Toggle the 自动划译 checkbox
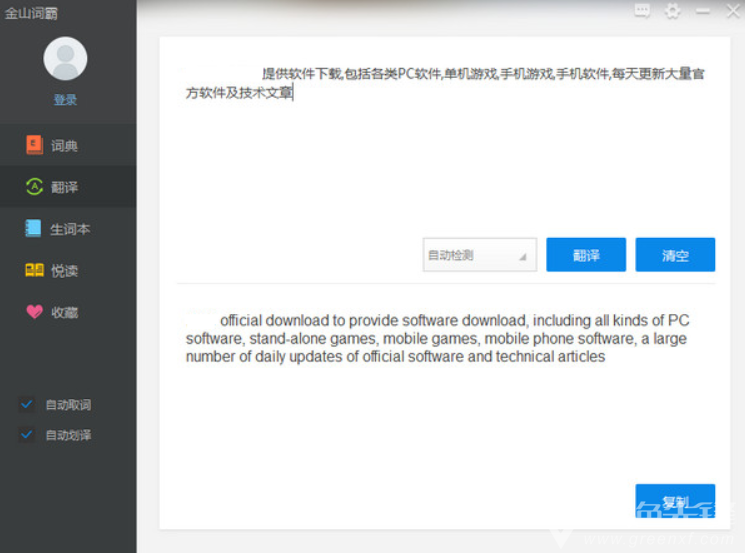 [x=27, y=435]
